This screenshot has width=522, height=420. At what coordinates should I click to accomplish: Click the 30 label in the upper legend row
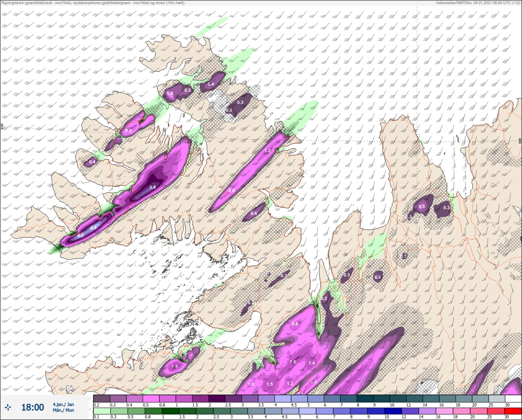point(507,405)
